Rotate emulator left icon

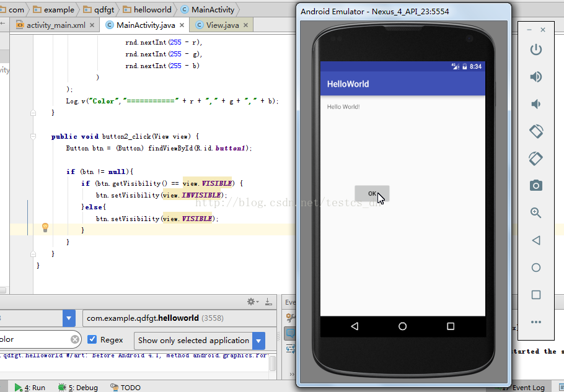536,131
